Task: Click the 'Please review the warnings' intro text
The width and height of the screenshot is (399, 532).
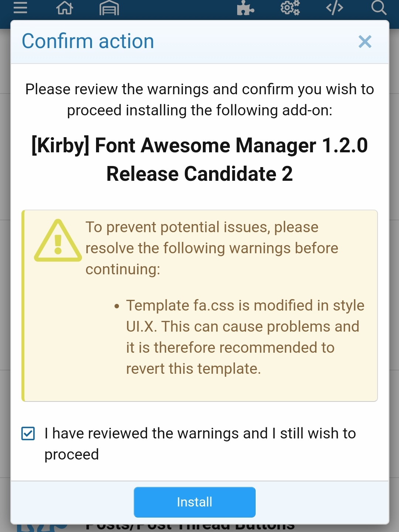Action: (x=199, y=99)
